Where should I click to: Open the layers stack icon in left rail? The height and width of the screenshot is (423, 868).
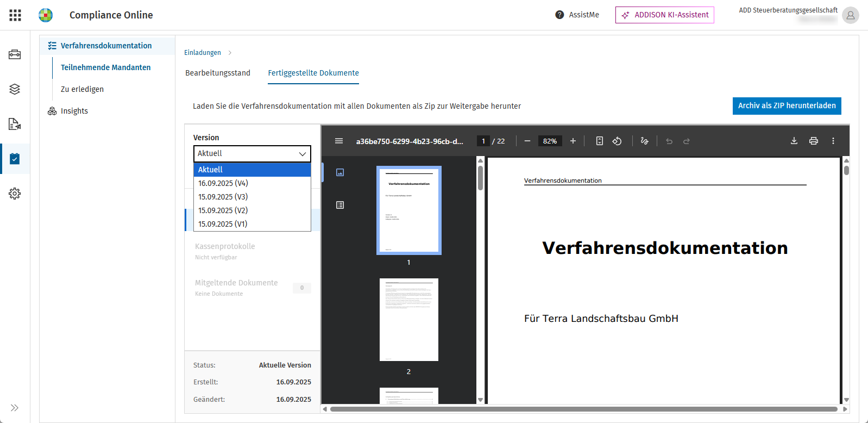15,89
